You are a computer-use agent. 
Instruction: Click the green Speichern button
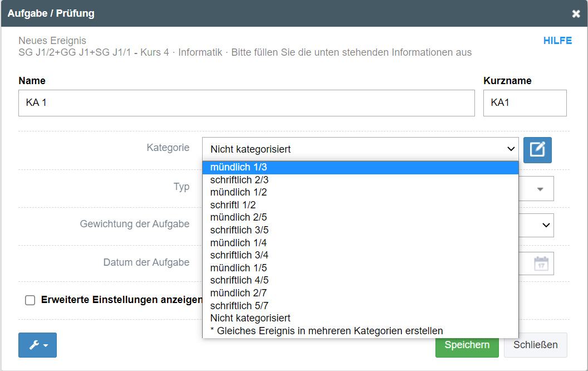[x=467, y=345]
